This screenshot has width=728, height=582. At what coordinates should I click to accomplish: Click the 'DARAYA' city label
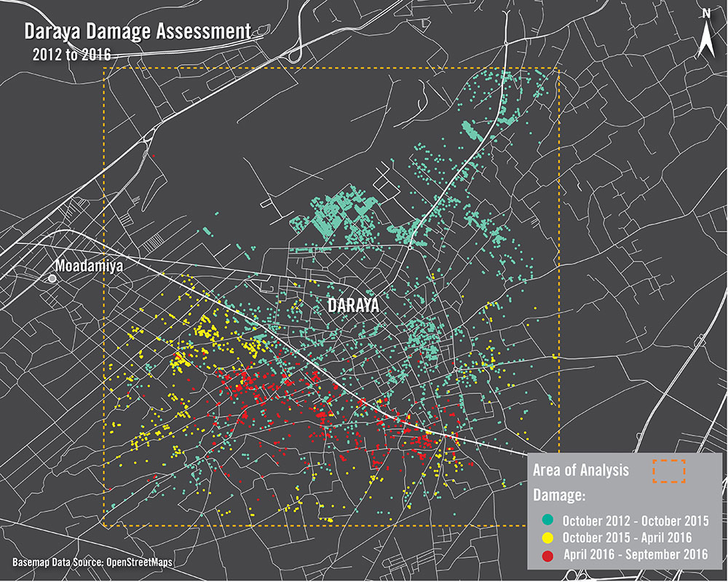click(x=353, y=305)
